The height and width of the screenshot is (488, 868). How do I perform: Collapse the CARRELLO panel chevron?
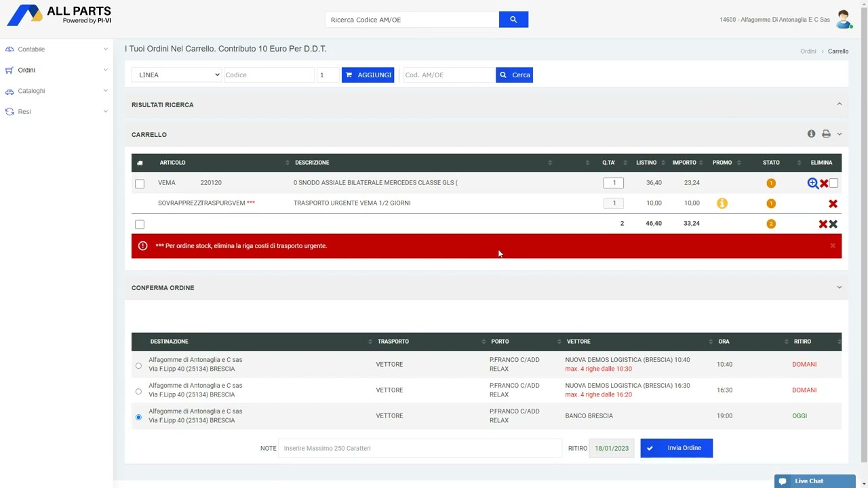pyautogui.click(x=840, y=134)
